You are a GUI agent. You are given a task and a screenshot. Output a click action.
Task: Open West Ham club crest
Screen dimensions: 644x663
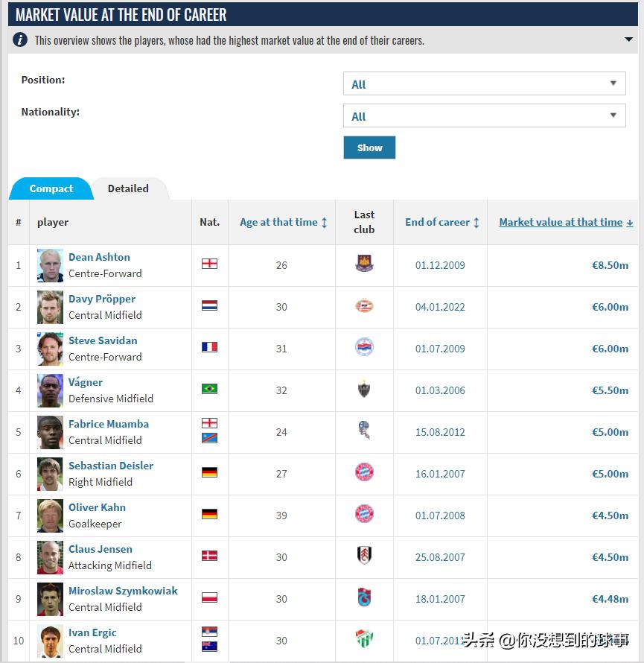[x=364, y=264]
